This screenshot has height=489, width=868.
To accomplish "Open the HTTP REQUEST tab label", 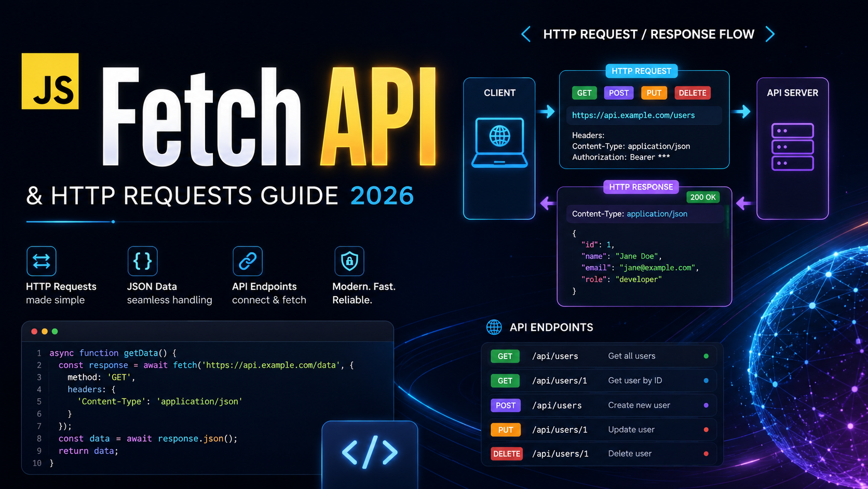I will [x=641, y=71].
